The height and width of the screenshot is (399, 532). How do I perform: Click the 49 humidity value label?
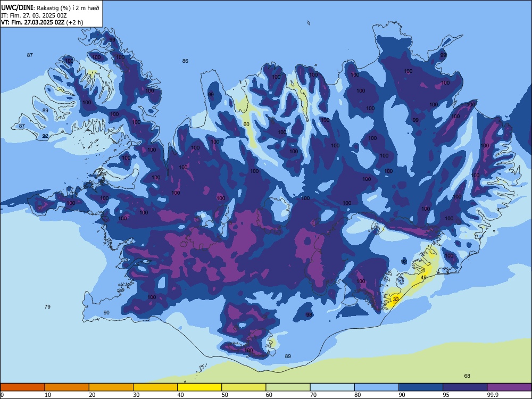pos(423,278)
